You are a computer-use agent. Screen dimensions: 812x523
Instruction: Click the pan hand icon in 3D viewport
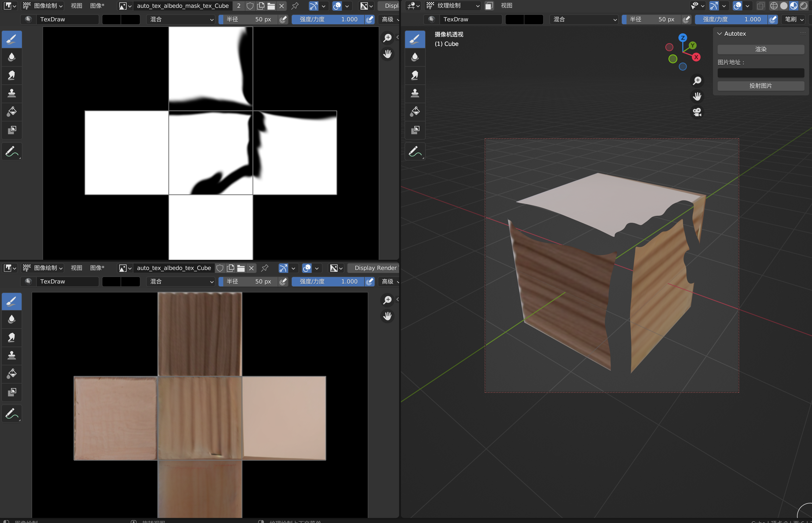click(x=697, y=96)
